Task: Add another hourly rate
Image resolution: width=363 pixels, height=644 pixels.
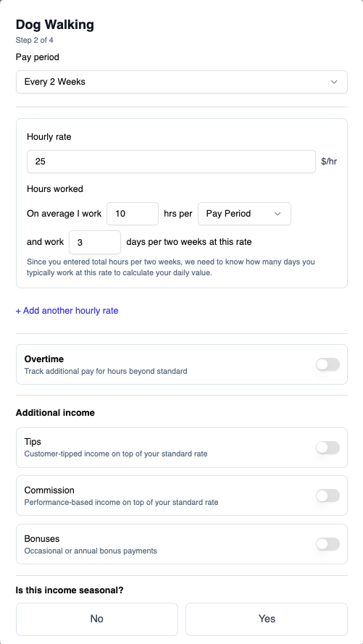Action: [67, 311]
